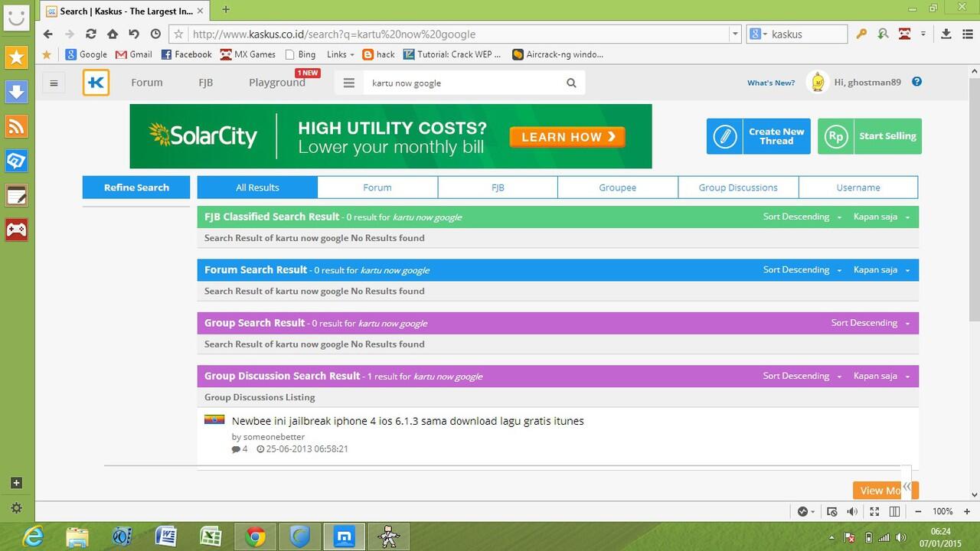Zoom in with the plus button

pyautogui.click(x=966, y=511)
